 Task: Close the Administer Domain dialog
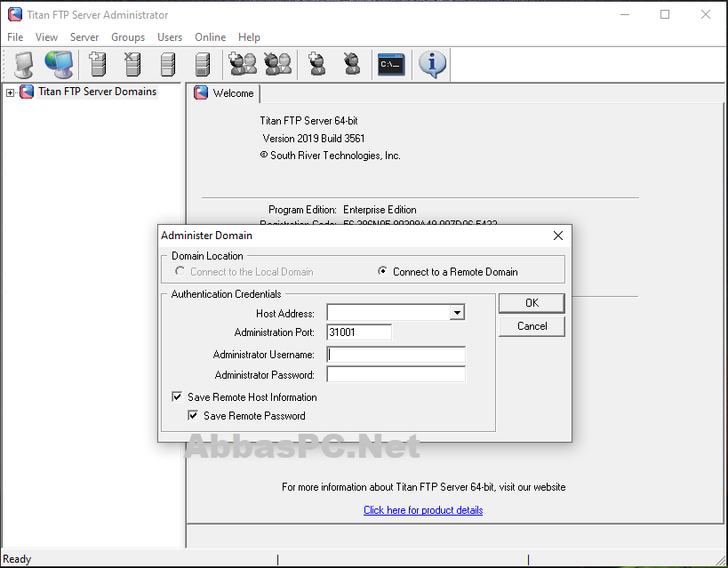(558, 236)
